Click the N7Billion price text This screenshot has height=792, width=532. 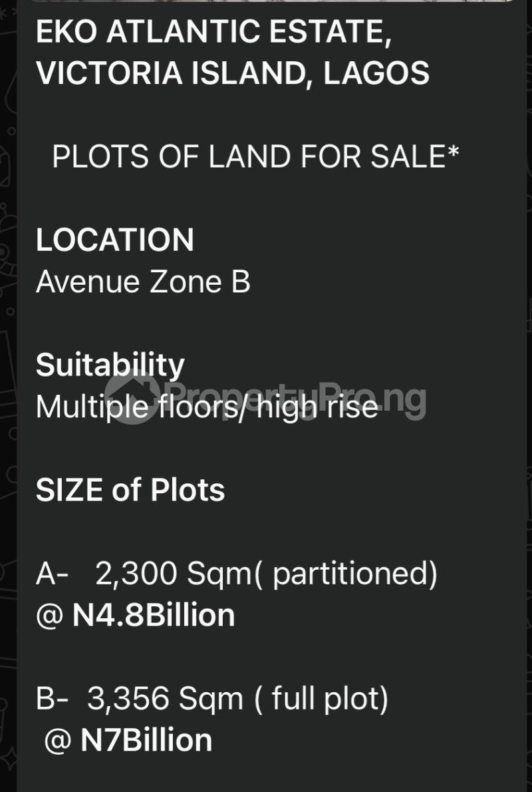[x=146, y=740]
